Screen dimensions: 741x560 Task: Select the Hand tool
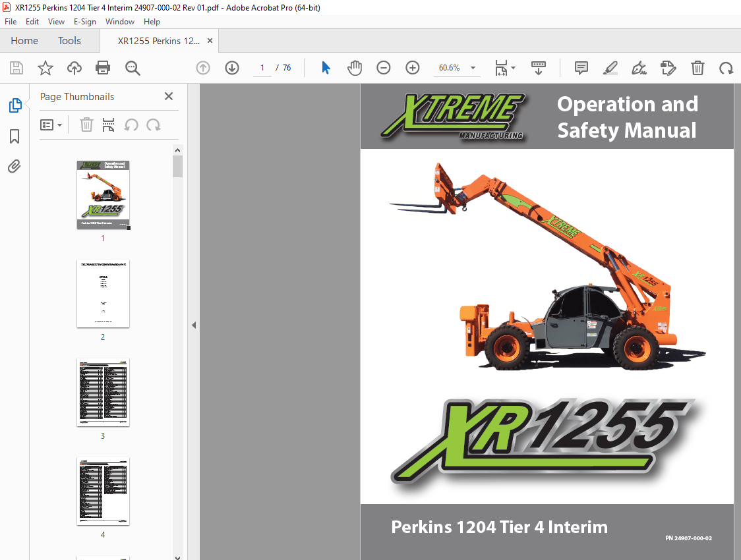[x=355, y=68]
